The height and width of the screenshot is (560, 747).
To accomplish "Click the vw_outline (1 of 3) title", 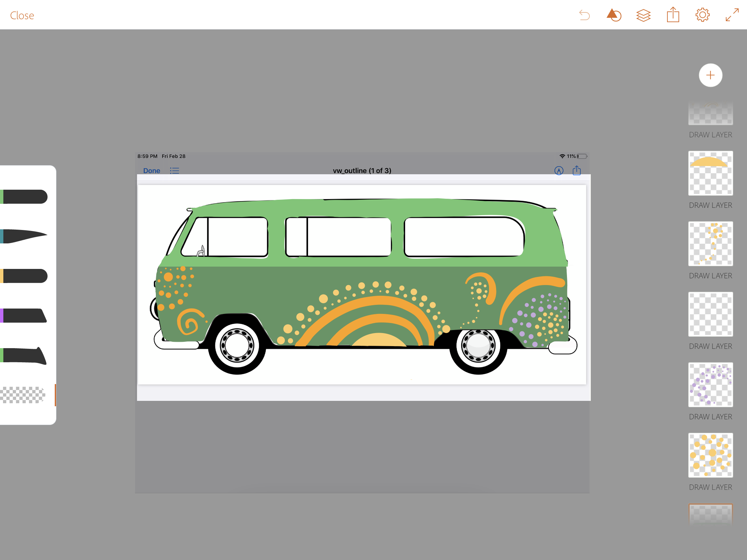I will (362, 171).
